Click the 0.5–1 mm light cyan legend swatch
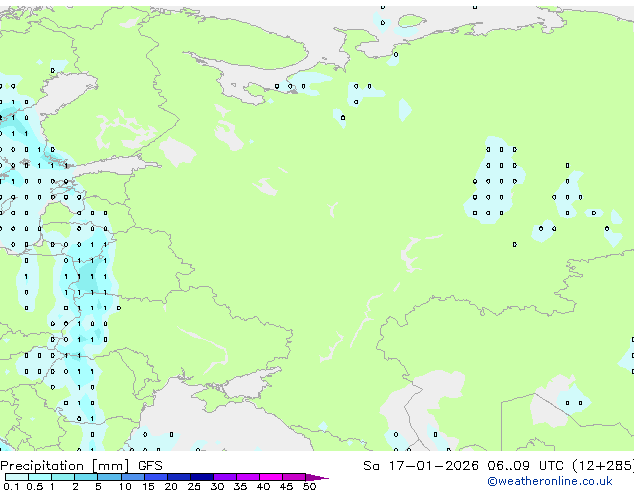This screenshot has width=634, height=490. 40,477
